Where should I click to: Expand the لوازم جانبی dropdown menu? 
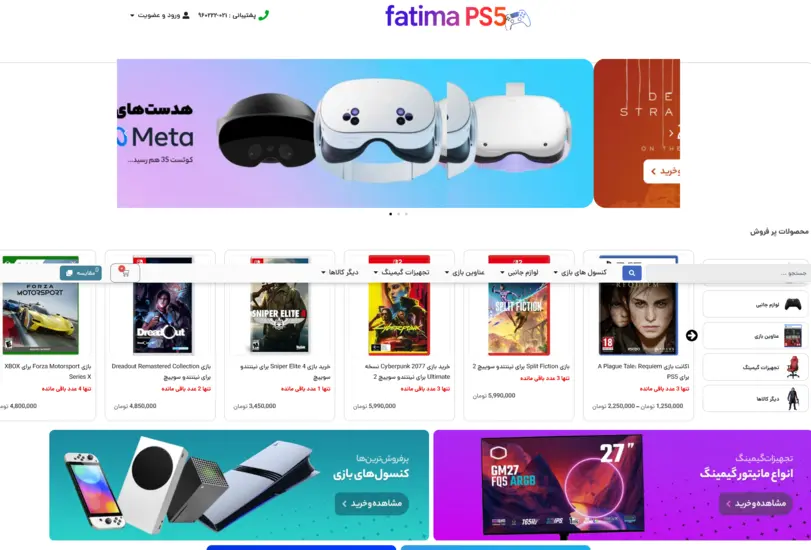coord(519,272)
